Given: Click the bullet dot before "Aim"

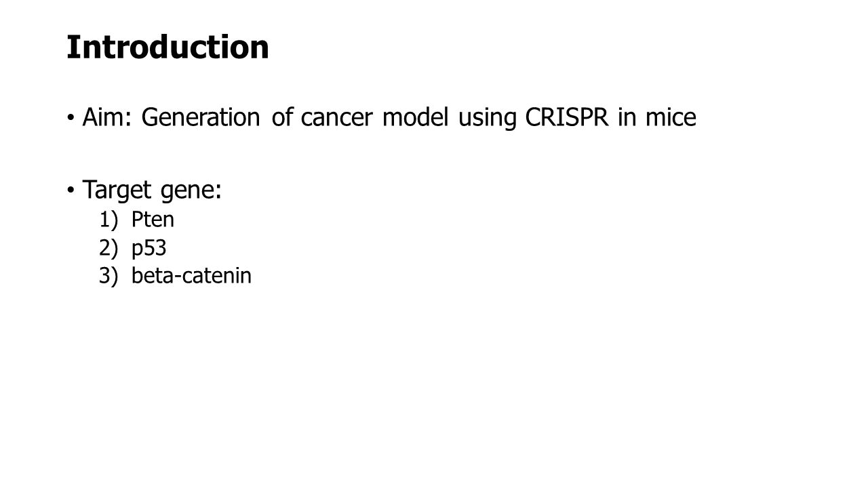Looking at the screenshot, I should pyautogui.click(x=71, y=119).
